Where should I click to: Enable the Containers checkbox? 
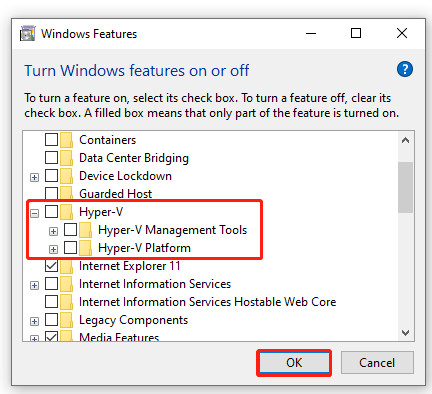(51, 139)
